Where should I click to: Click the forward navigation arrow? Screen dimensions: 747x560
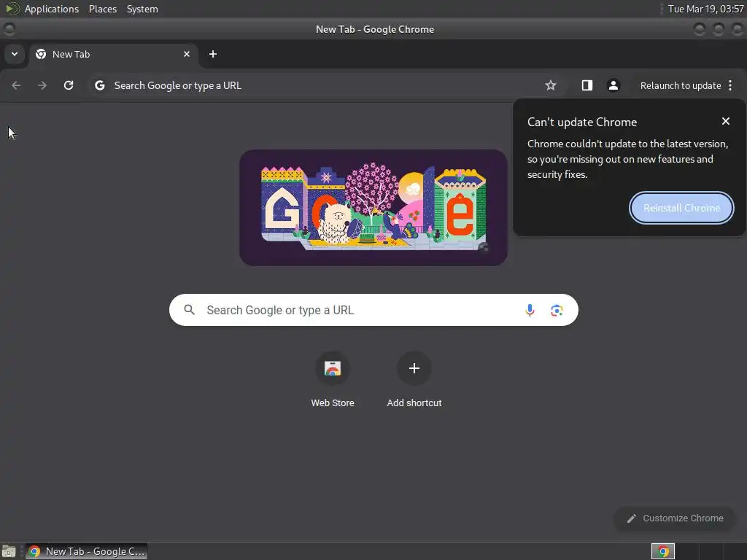coord(42,85)
